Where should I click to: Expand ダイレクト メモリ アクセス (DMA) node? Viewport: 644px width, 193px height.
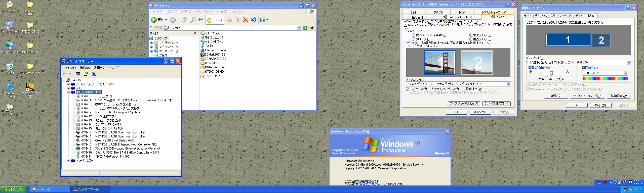(x=68, y=84)
